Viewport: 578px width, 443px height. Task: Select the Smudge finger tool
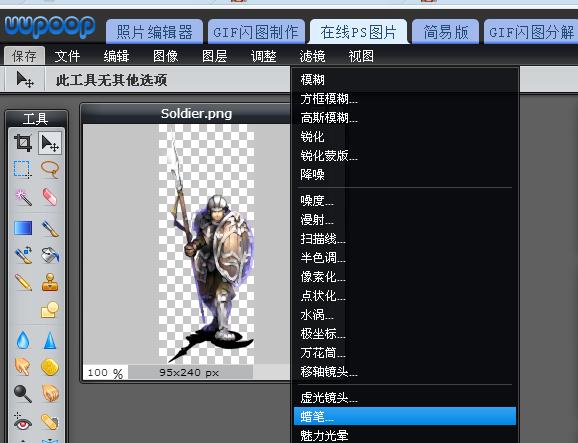pos(23,367)
